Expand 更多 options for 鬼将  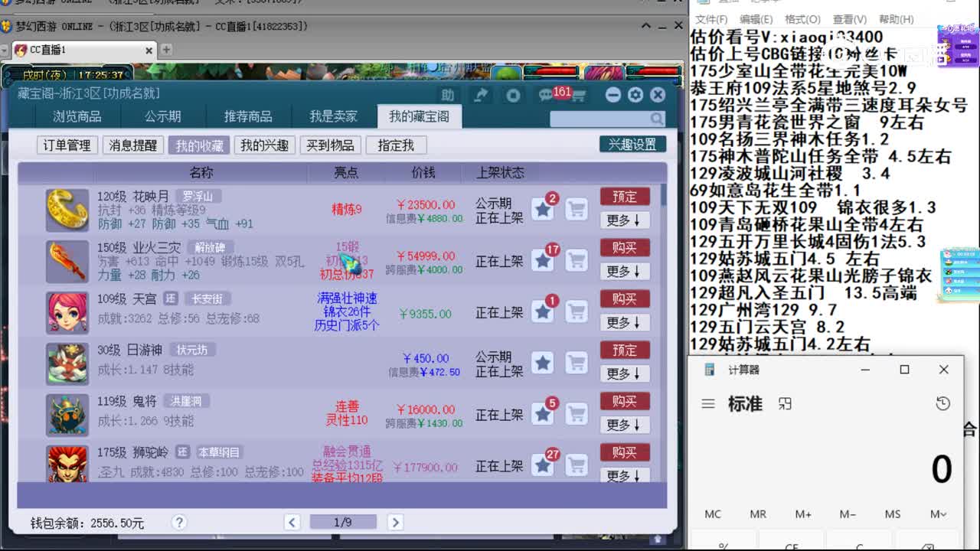(x=625, y=425)
